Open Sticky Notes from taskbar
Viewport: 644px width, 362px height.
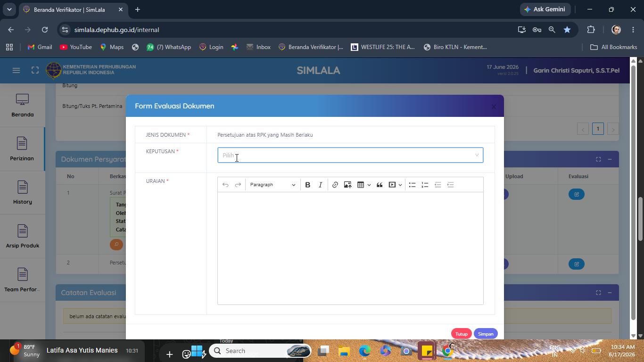427,351
